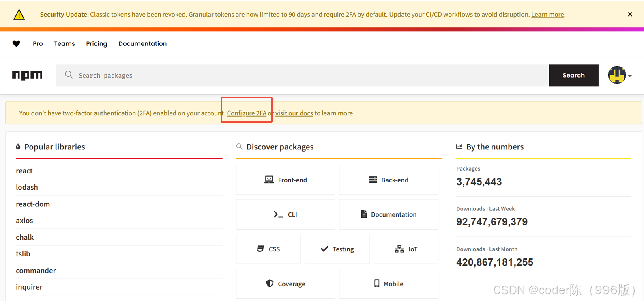The width and height of the screenshot is (644, 301).
Task: Open the inquirer package
Action: coord(29,287)
